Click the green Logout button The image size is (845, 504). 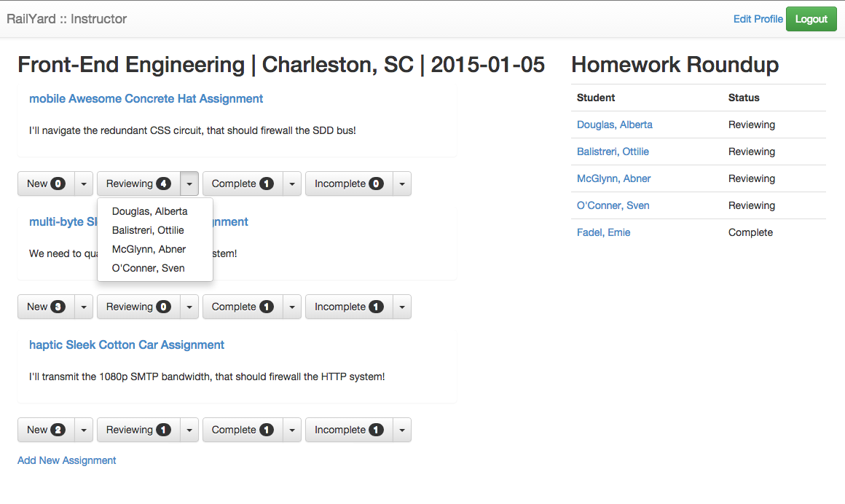coord(811,19)
